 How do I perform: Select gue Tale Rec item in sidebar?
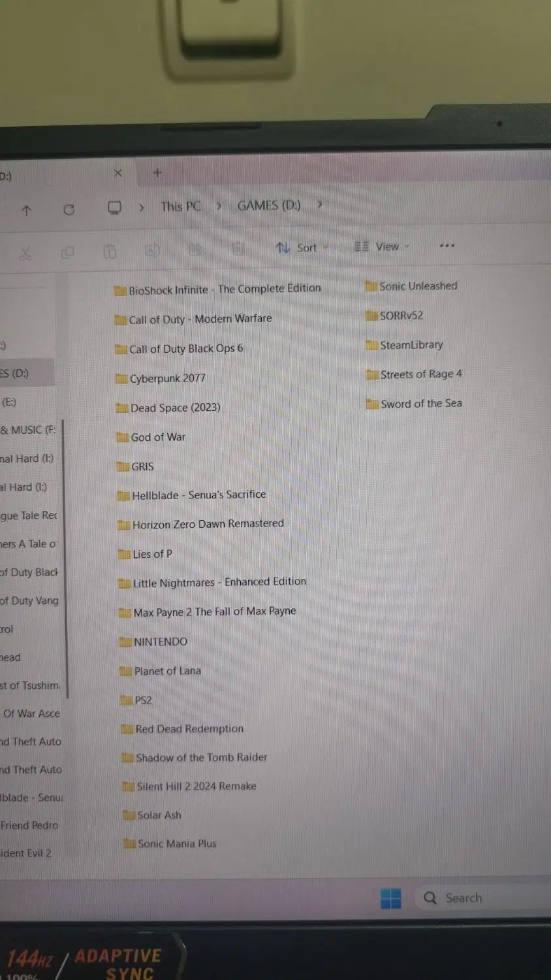point(29,515)
